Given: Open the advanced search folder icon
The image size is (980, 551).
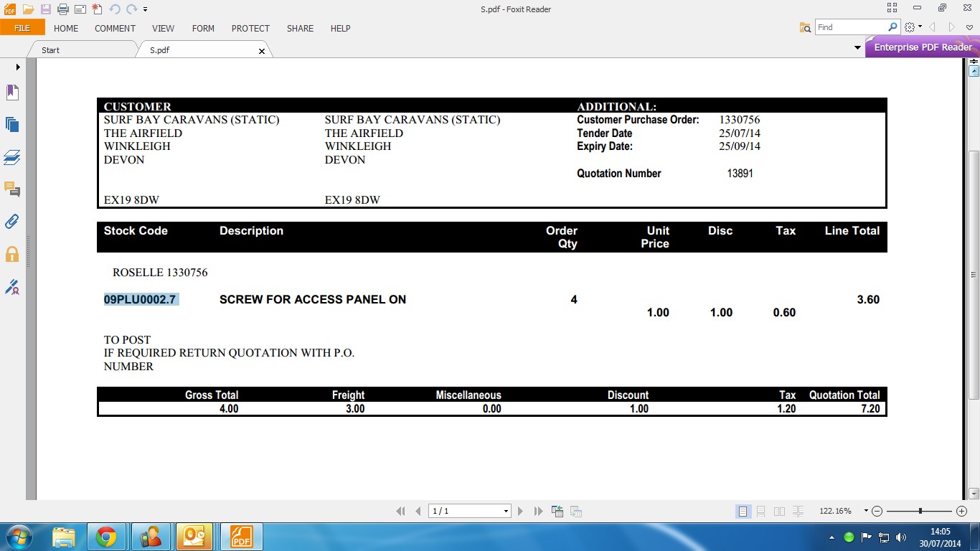Looking at the screenshot, I should [806, 27].
